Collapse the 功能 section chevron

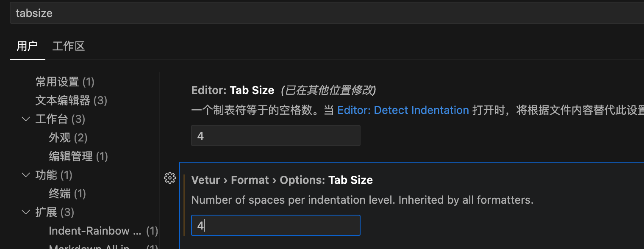(x=26, y=175)
